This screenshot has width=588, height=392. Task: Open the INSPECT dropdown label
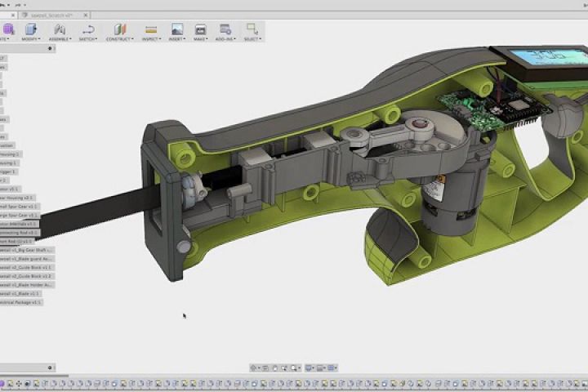[x=150, y=39]
